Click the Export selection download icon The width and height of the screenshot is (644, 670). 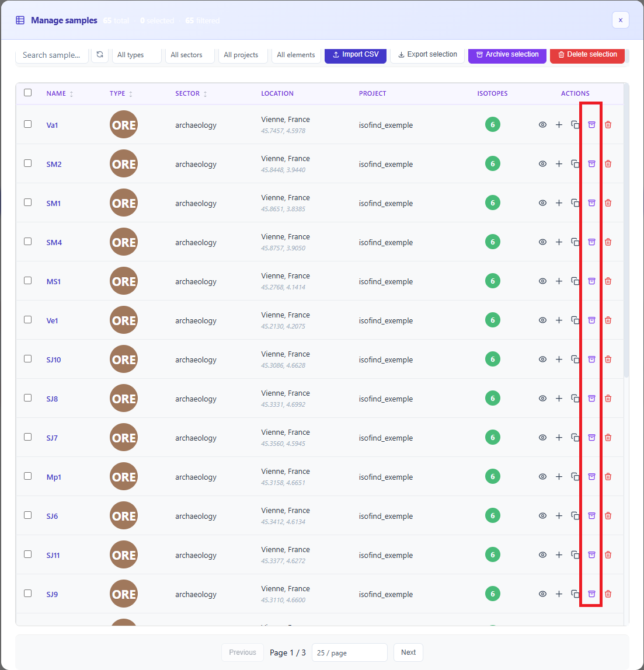click(402, 54)
